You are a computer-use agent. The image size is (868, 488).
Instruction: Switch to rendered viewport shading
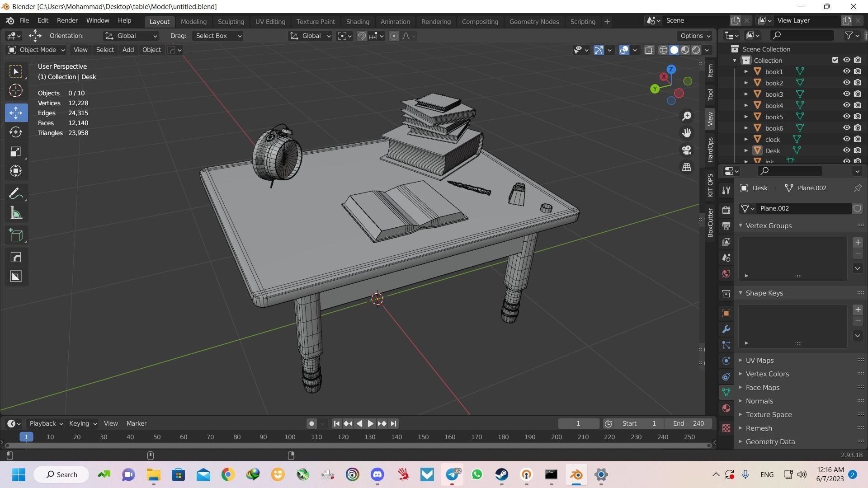coord(696,50)
